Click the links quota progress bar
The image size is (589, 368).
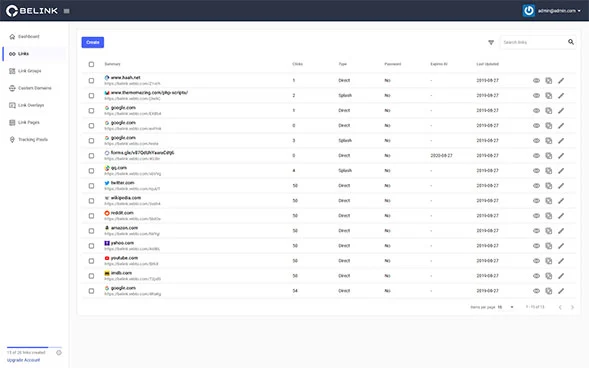point(34,347)
